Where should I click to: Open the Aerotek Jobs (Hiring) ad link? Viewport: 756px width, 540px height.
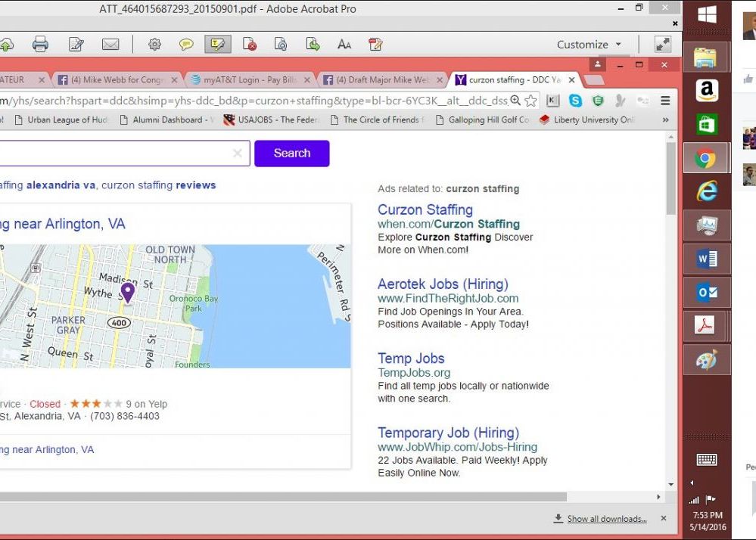(x=442, y=284)
